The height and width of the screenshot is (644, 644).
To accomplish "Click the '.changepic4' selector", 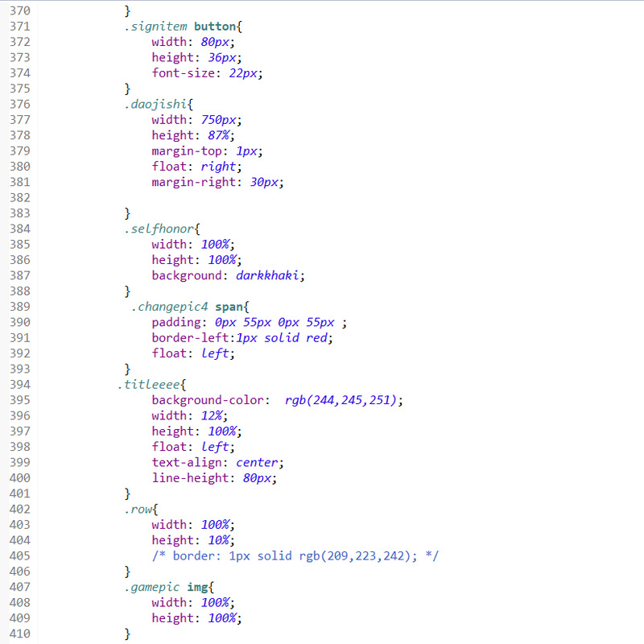I will coord(170,307).
